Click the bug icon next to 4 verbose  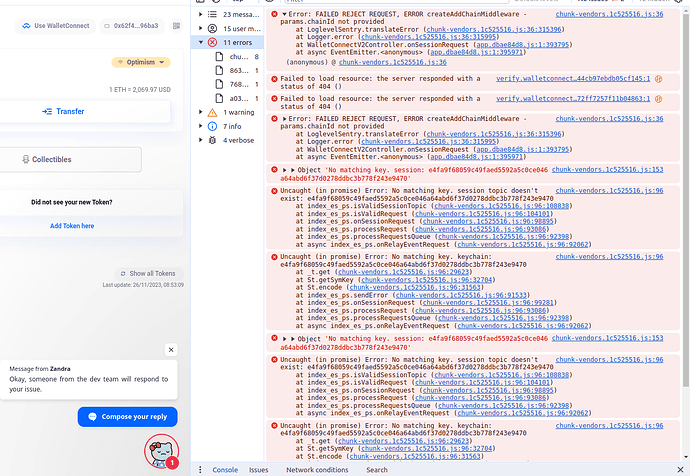(212, 140)
